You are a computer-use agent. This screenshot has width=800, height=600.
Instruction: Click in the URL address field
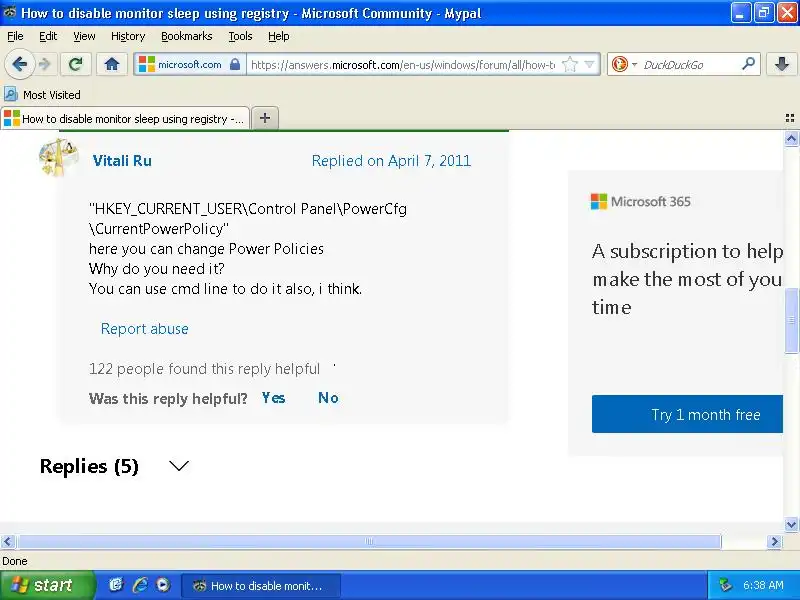click(x=403, y=65)
